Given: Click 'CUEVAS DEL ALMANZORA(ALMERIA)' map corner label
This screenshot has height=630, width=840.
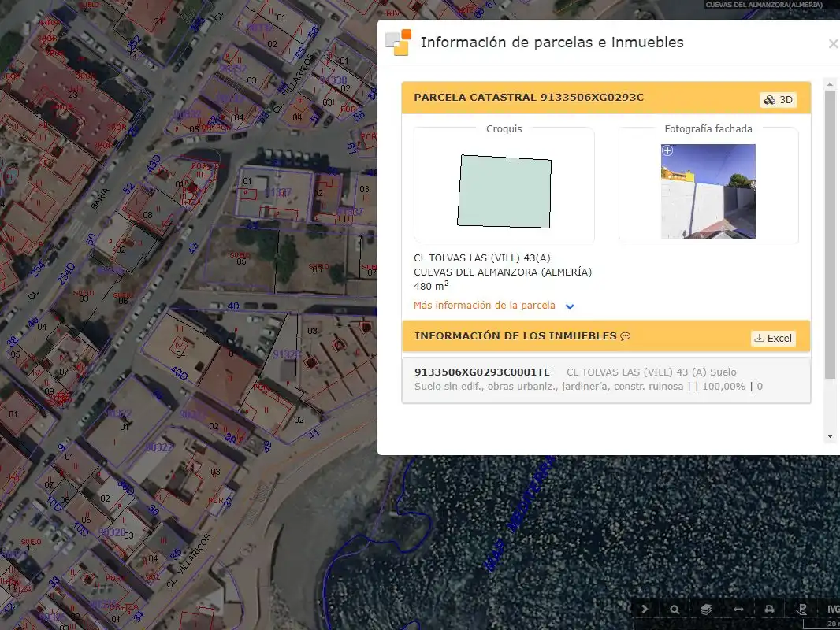Looking at the screenshot, I should [x=764, y=5].
